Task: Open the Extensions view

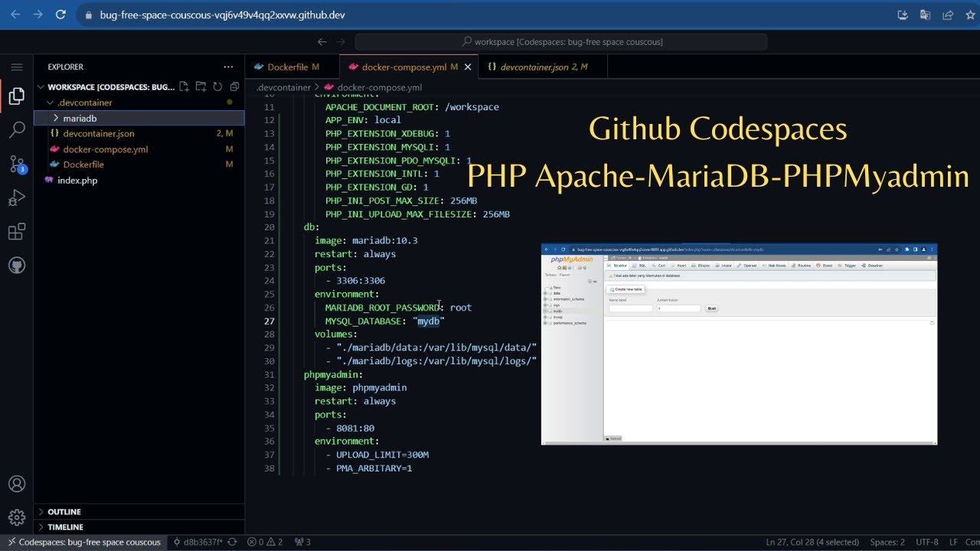Action: [x=17, y=232]
